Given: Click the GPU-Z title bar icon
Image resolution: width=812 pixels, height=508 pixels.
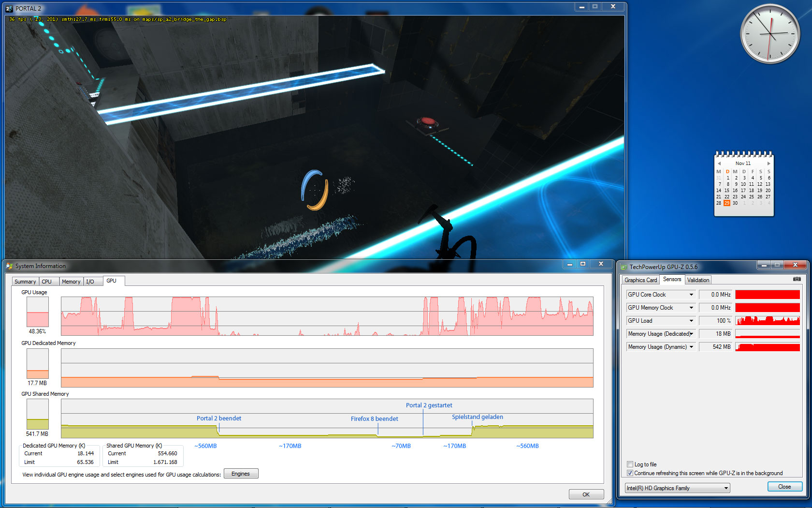Looking at the screenshot, I should 624,267.
